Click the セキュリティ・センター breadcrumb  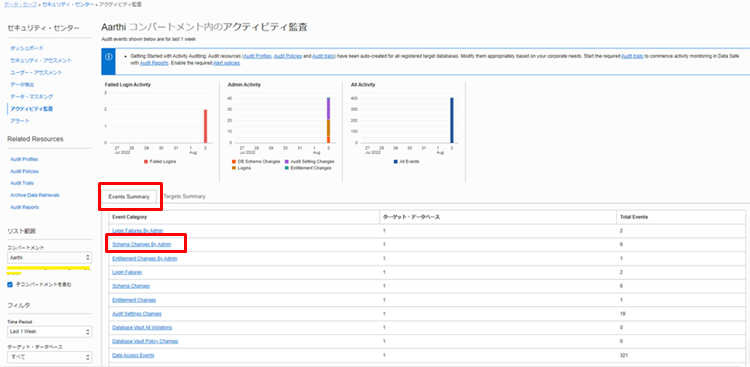67,4
